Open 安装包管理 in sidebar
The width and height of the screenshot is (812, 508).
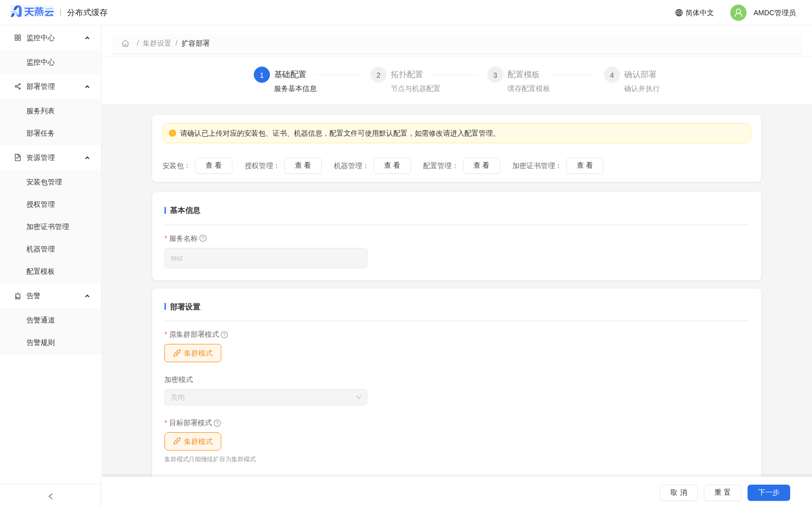[51, 182]
